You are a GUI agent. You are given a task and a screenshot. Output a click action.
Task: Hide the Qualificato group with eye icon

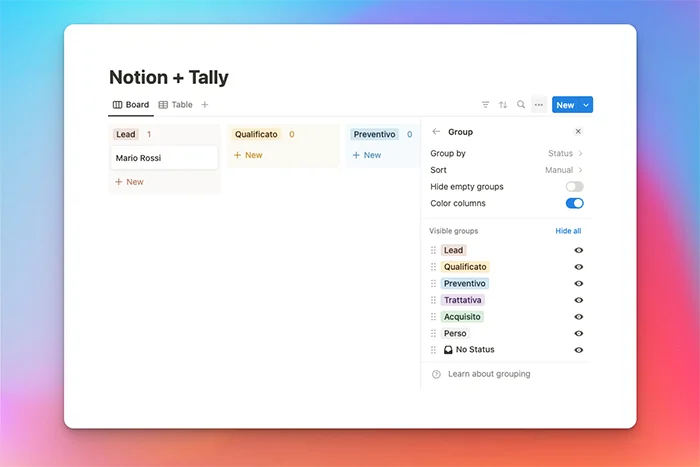(579, 267)
